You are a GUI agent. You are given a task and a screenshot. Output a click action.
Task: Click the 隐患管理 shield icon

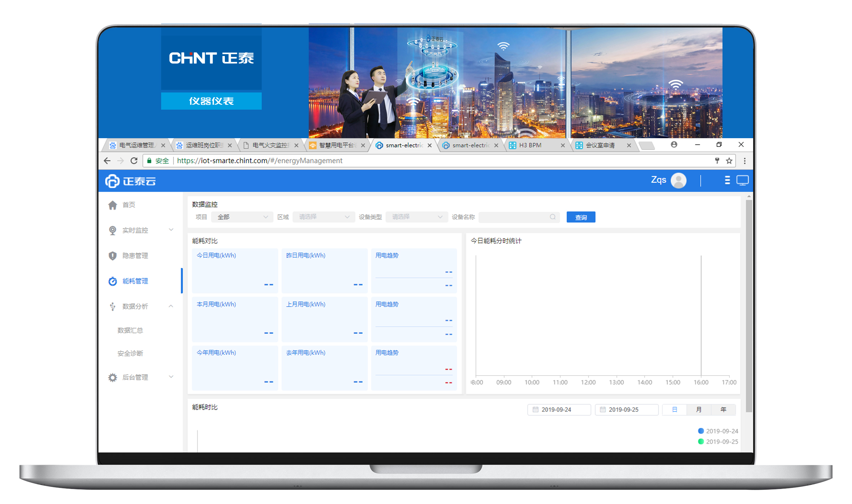click(112, 256)
